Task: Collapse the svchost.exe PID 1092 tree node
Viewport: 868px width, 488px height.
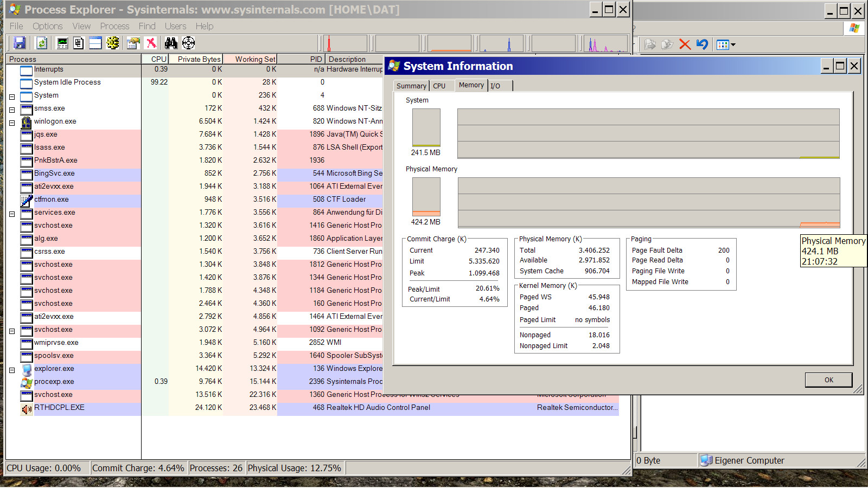Action: coord(12,331)
